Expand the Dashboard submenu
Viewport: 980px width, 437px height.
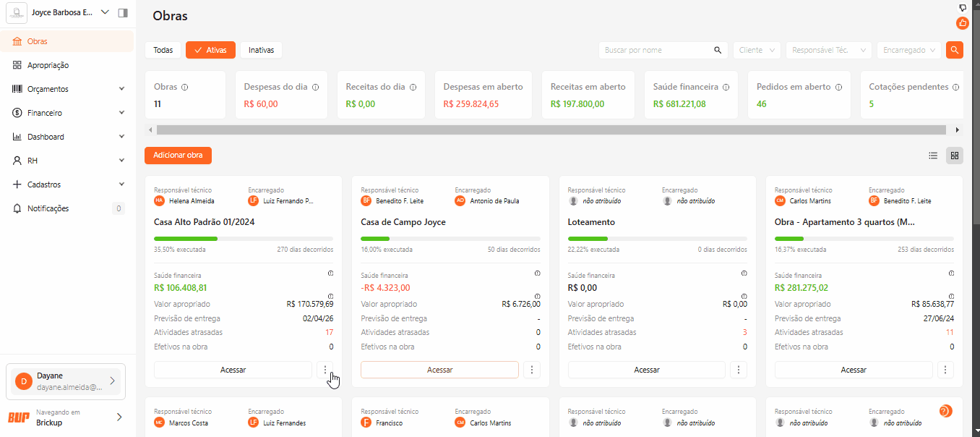click(121, 137)
